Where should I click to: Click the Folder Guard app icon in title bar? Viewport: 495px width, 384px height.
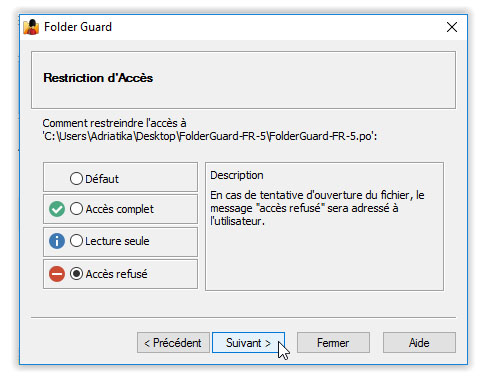31,27
